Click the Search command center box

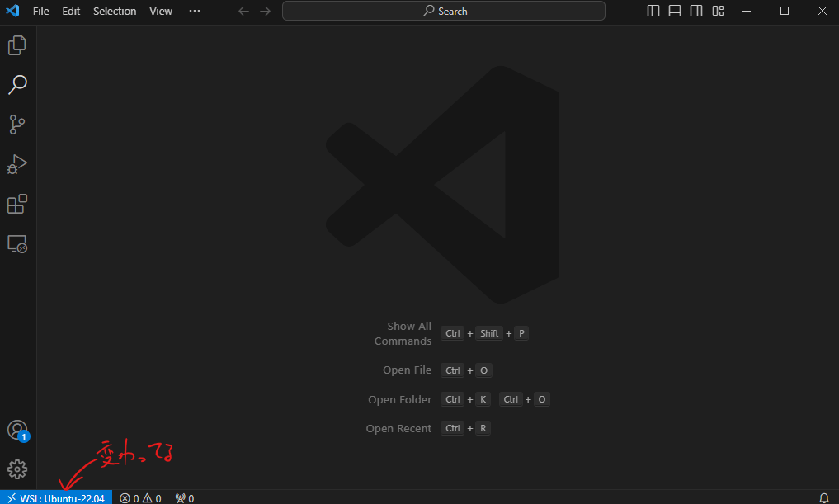point(444,11)
